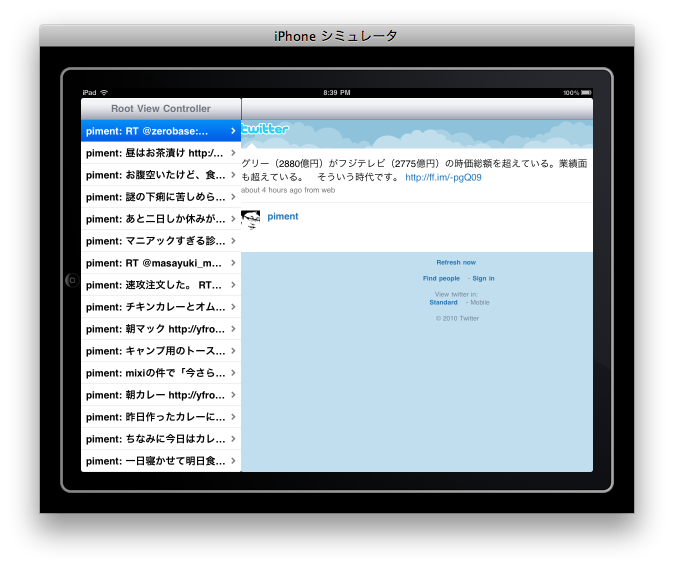
Task: Select row 'piment: マニアックすぎる診...'
Action: tap(161, 241)
